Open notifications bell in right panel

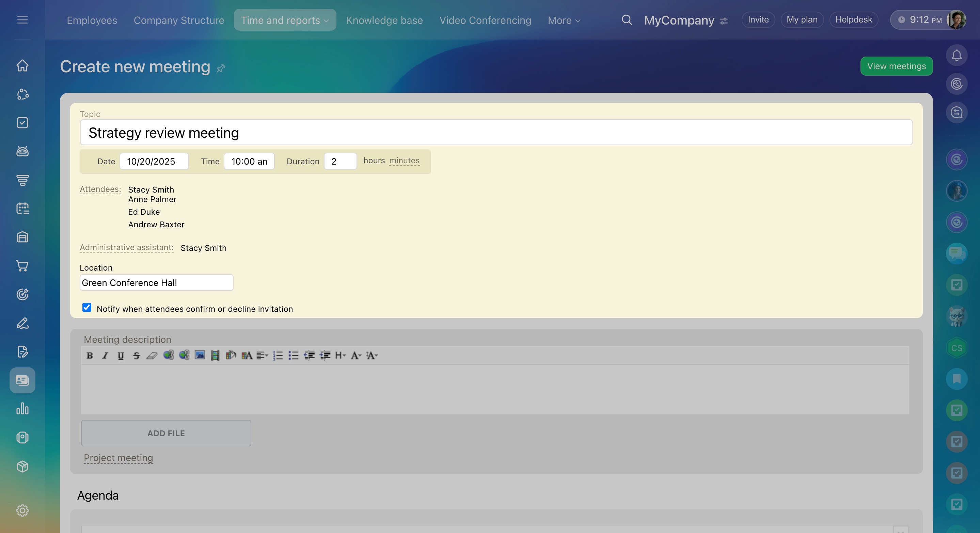(957, 56)
